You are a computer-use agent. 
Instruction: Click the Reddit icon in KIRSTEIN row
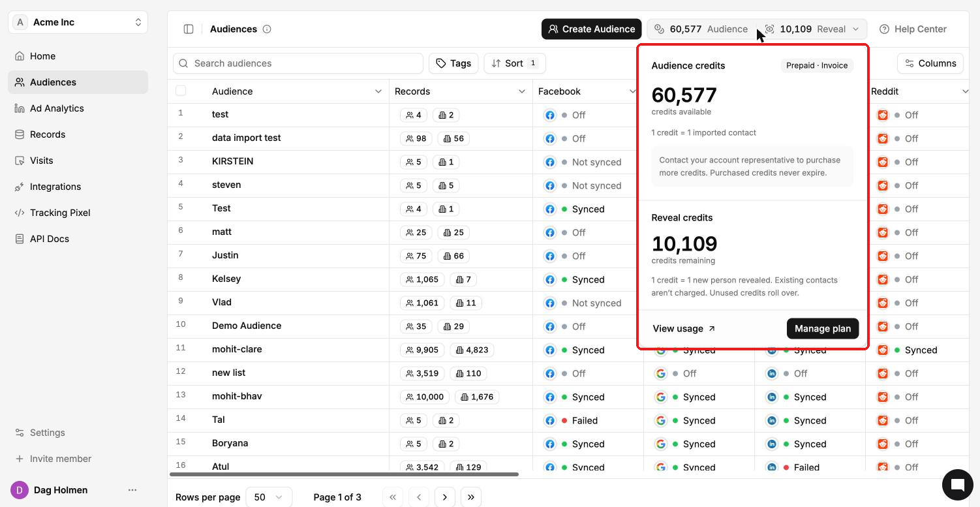click(883, 162)
